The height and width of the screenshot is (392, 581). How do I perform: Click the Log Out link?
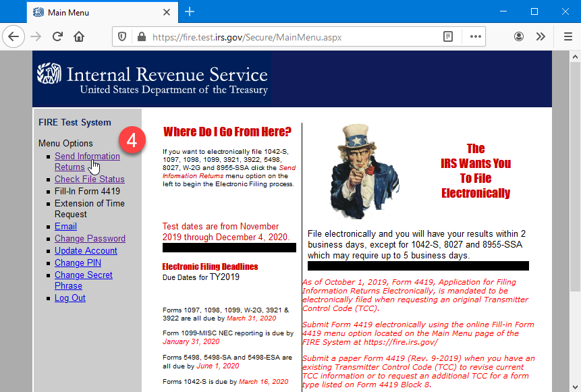point(70,298)
